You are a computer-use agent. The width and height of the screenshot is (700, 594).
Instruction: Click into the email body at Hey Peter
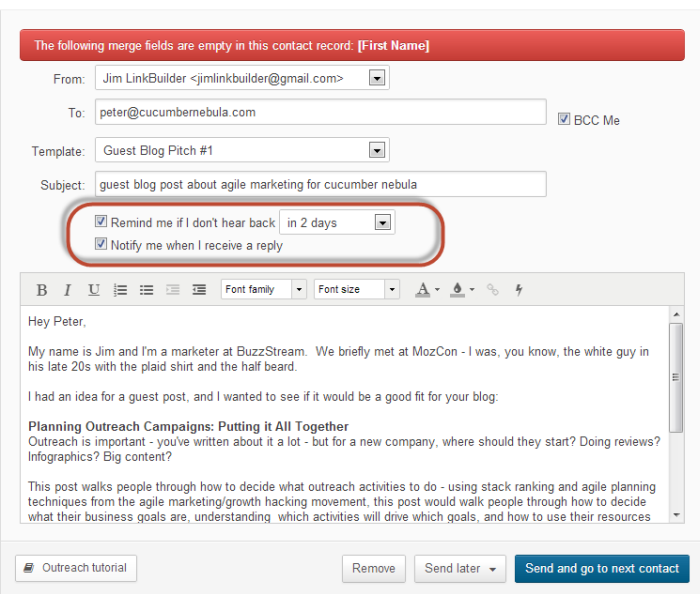tap(57, 321)
